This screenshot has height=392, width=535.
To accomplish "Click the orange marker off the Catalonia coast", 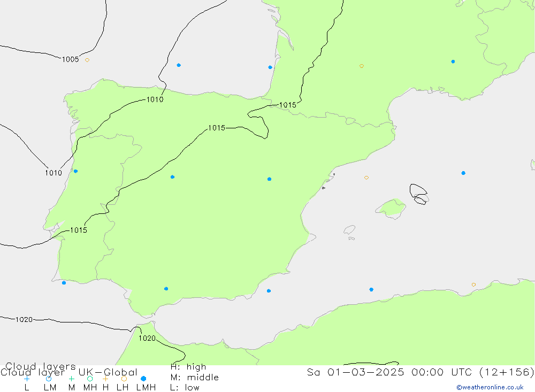I will [366, 178].
